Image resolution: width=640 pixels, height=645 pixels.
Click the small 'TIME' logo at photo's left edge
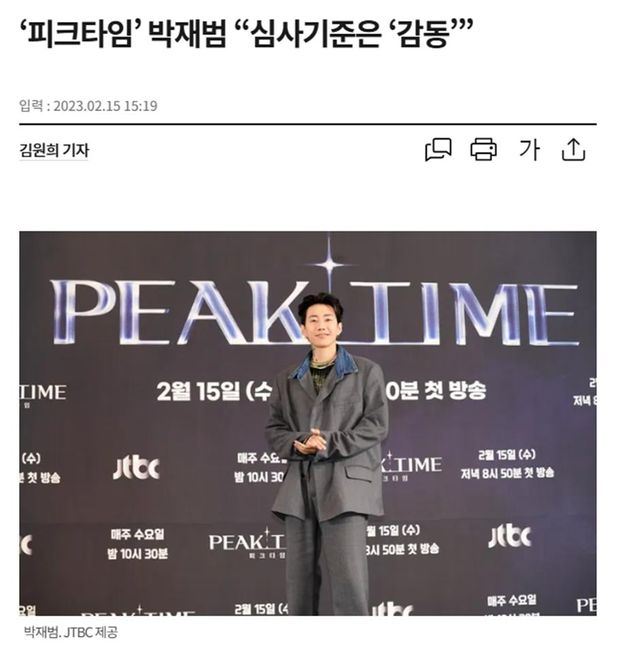coord(43,393)
